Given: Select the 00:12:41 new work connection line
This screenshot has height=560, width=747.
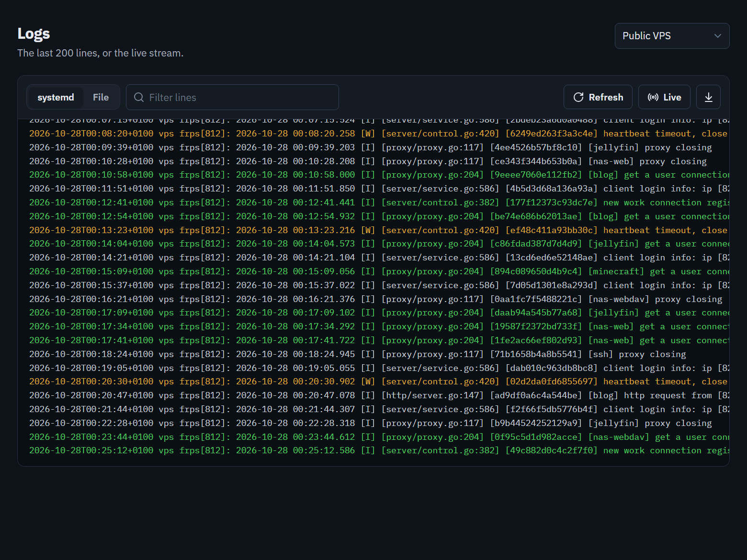Looking at the screenshot, I should pyautogui.click(x=378, y=202).
